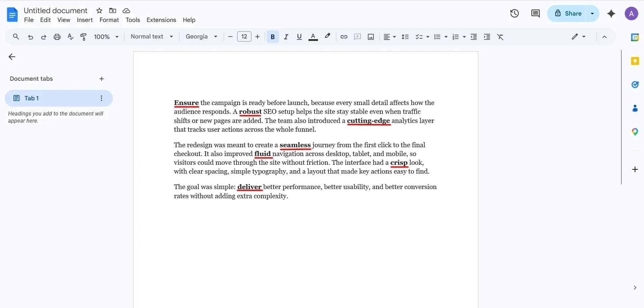
Task: Open bulleted list options dropdown arrow
Action: click(x=446, y=37)
